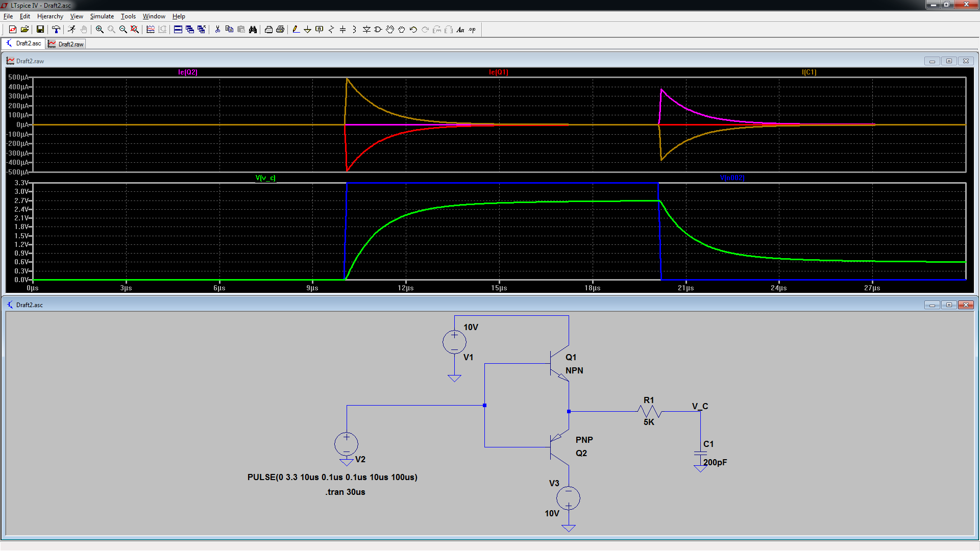Viewport: 980px width, 551px height.
Task: Click the Close All Windows toolbar icon
Action: pyautogui.click(x=202, y=30)
